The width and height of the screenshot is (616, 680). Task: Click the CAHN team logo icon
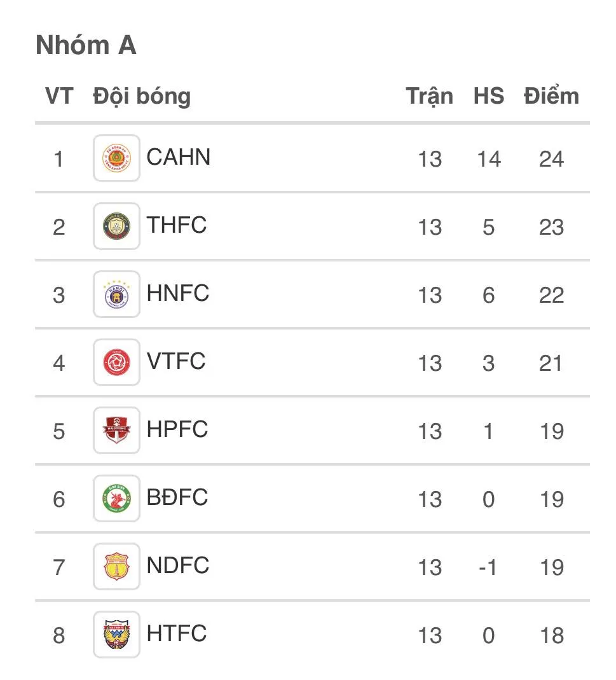click(x=116, y=158)
